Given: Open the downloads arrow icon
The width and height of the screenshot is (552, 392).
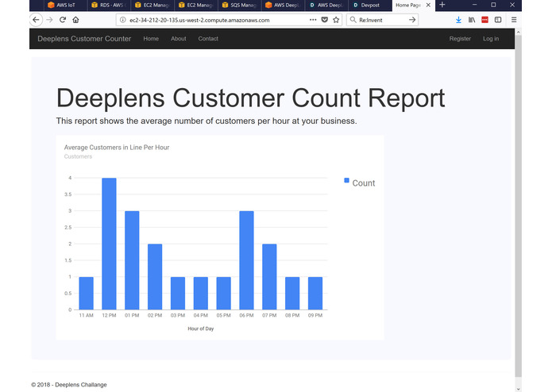Looking at the screenshot, I should (458, 20).
